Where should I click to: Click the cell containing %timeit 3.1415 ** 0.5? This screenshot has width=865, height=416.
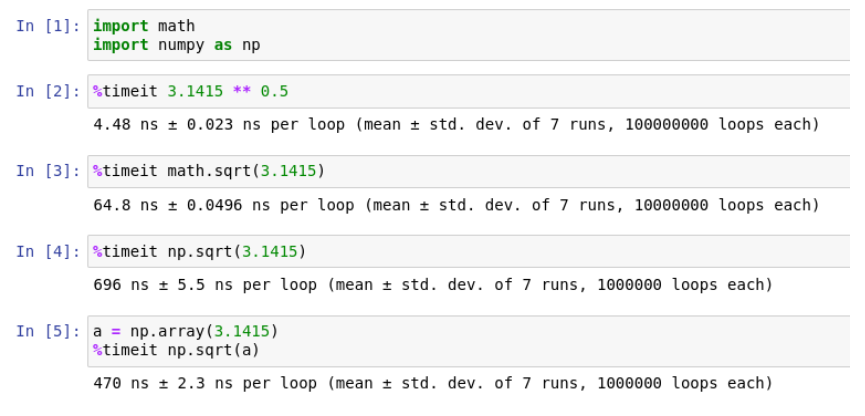[x=469, y=92]
